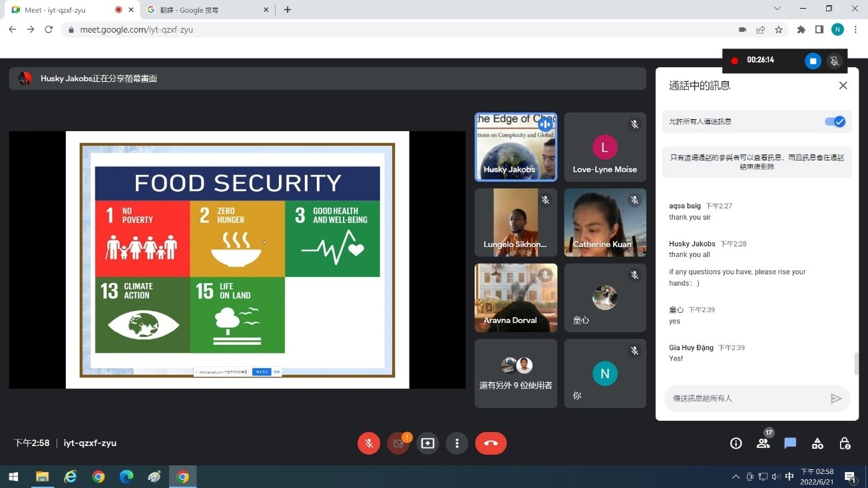The width and height of the screenshot is (868, 488).
Task: Click the chat panel scrollbar
Action: point(856,364)
